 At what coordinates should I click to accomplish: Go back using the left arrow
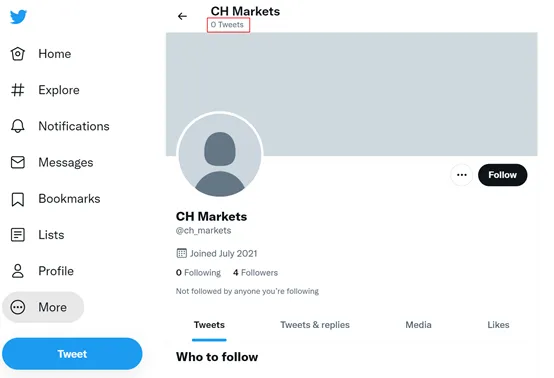click(182, 16)
